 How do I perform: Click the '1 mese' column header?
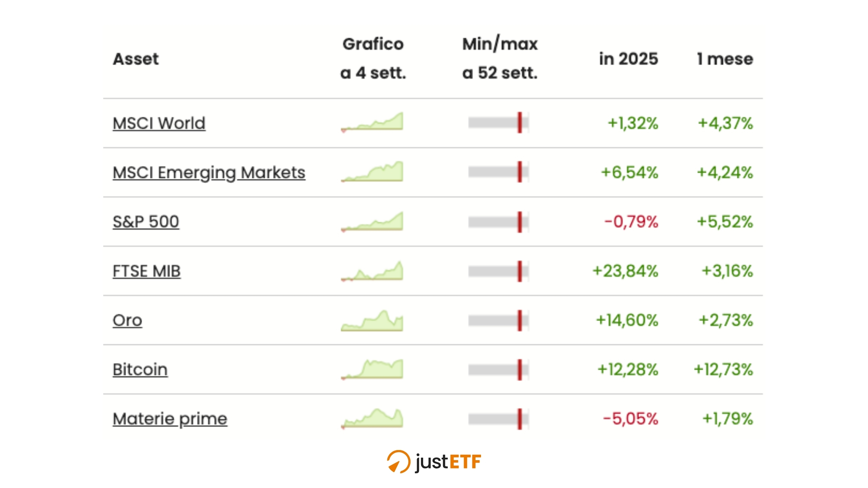[x=725, y=59]
